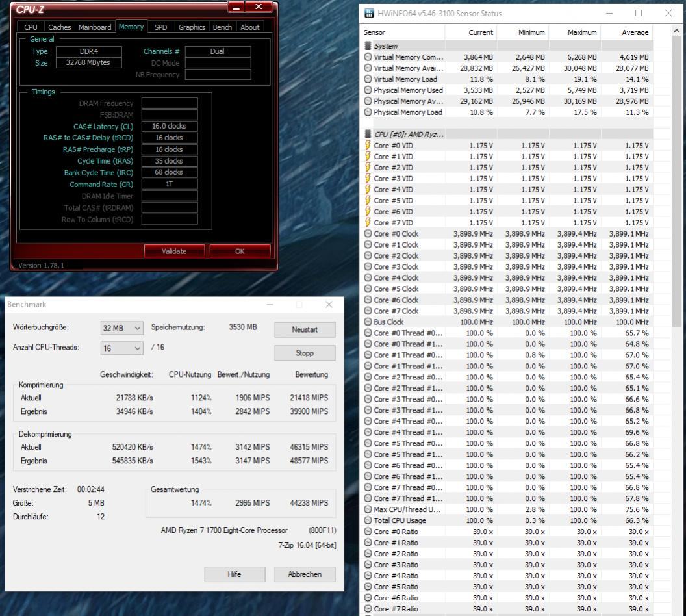686x616 pixels.
Task: Click the Version 1.78.1 text in CPU-Z
Action: pyautogui.click(x=41, y=266)
